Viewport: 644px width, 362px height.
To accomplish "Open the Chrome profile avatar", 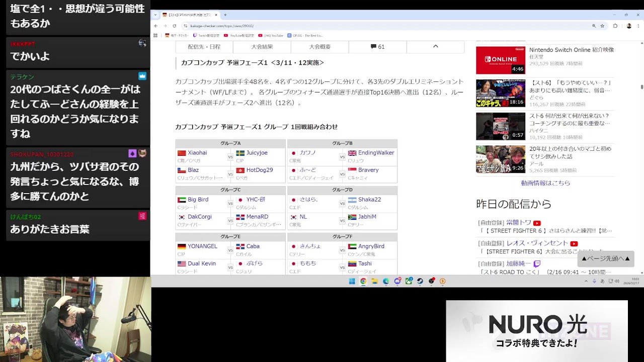I will click(x=629, y=26).
